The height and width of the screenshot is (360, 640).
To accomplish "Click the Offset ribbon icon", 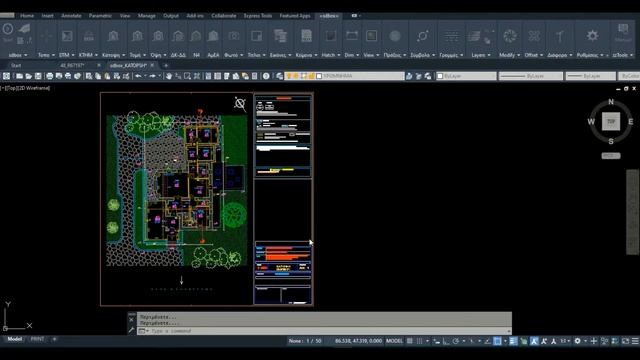I will [x=534, y=36].
